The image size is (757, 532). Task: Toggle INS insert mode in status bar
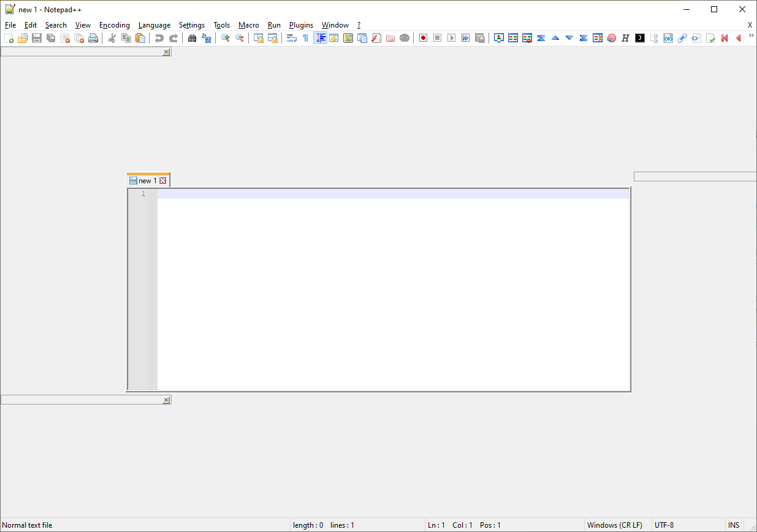point(734,525)
